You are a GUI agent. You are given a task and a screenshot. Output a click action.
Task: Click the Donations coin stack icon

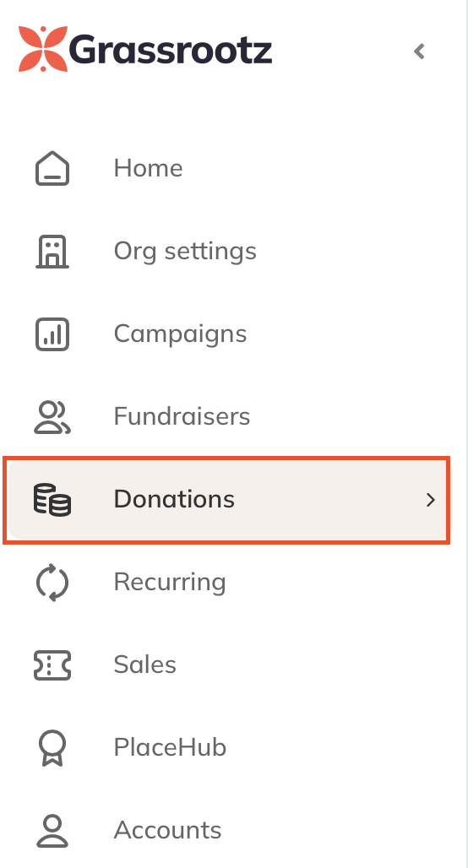[x=52, y=499]
